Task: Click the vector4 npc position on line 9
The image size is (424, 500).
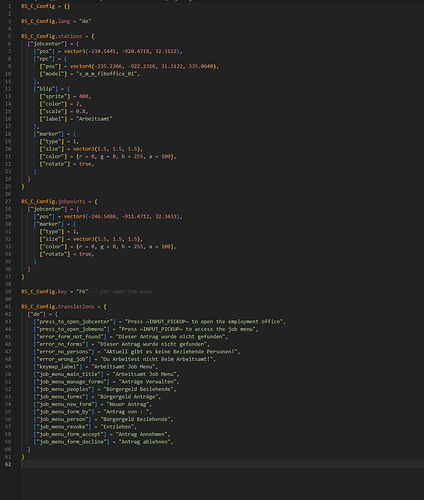Action: [x=144, y=66]
